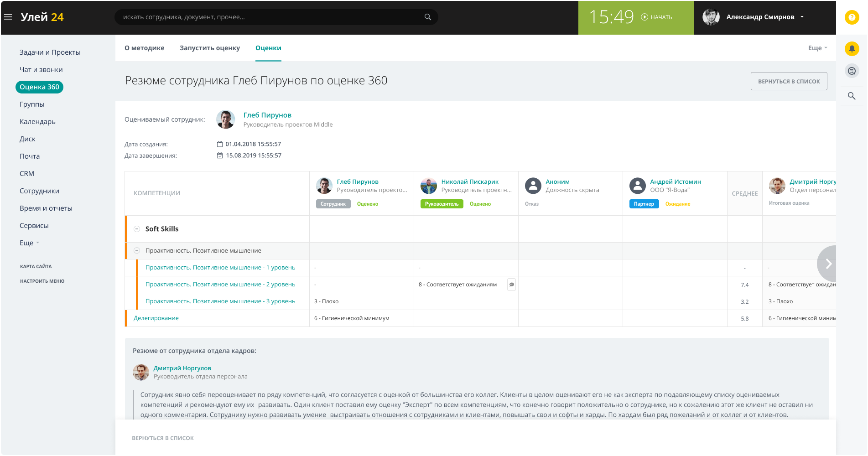Open Чат и звонки in sidebar

coord(41,70)
